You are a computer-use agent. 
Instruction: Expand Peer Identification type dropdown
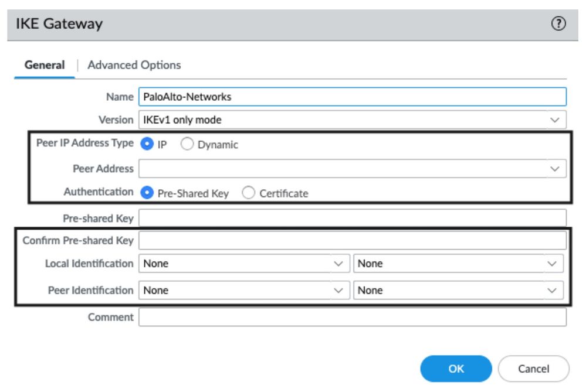[337, 290]
